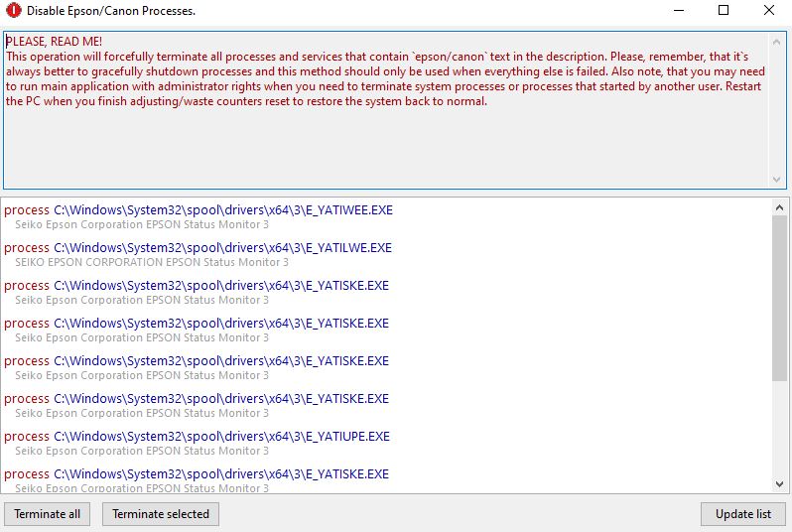Viewport: 792px width, 532px height.
Task: Click the process list scrollbar up arrow
Action: pos(780,207)
